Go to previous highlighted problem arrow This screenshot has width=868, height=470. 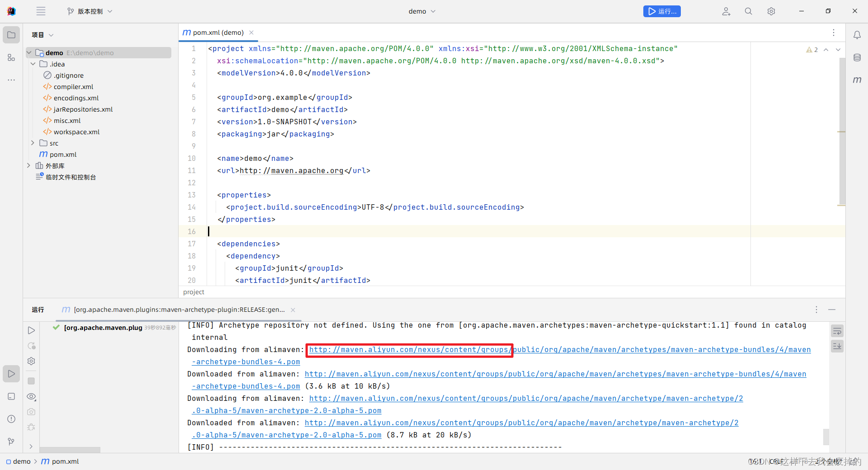[x=826, y=50]
